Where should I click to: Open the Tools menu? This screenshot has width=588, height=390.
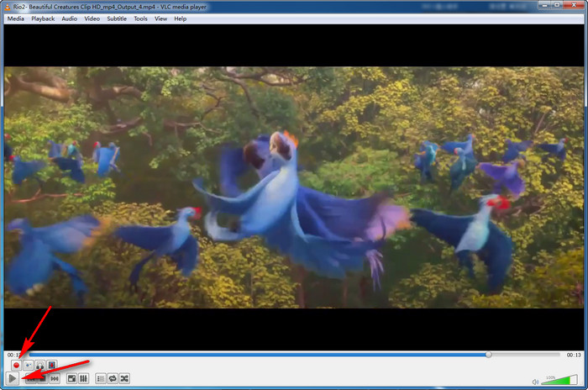pos(140,18)
